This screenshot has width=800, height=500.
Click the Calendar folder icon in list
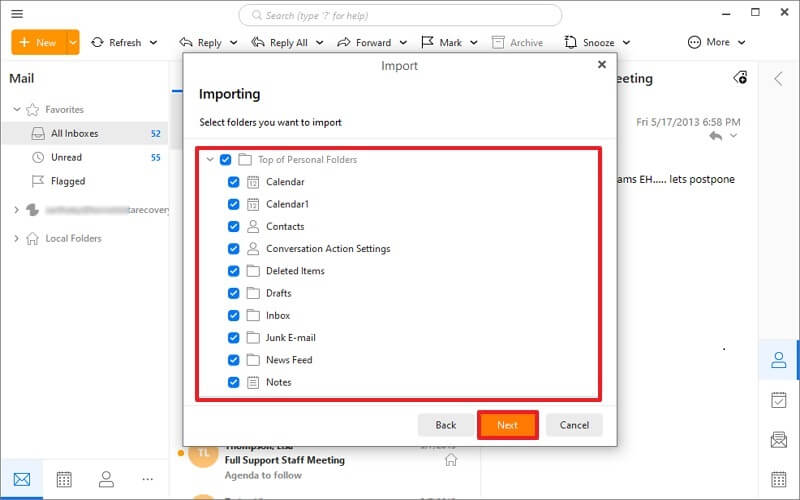(x=253, y=182)
